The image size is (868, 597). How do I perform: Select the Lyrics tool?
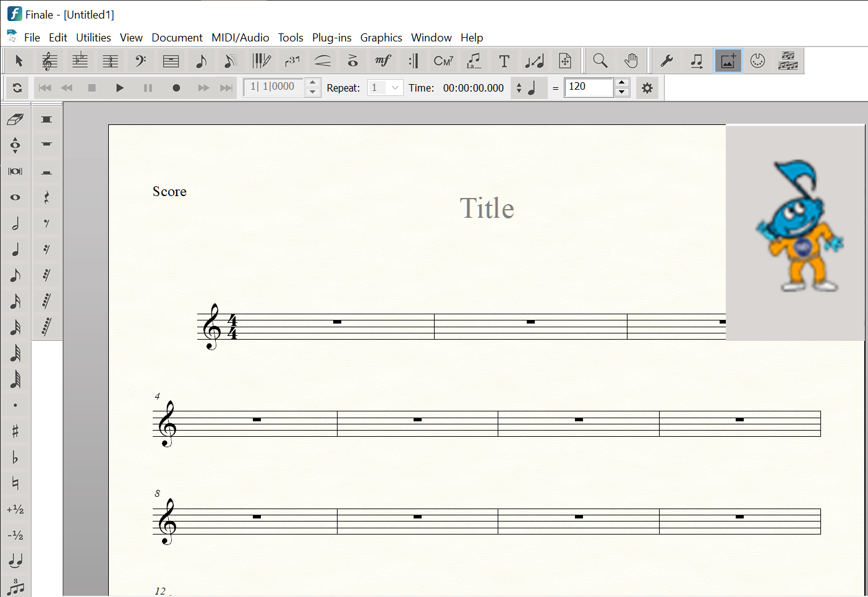pos(474,61)
